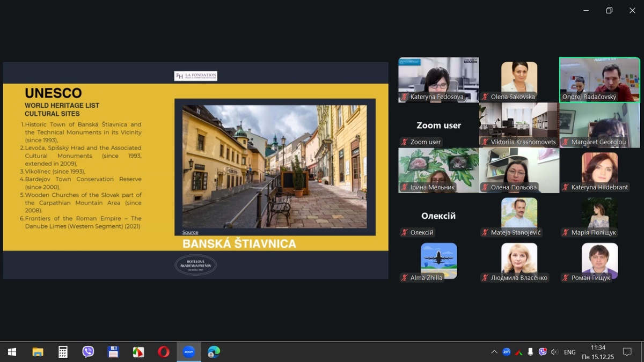Image resolution: width=644 pixels, height=362 pixels.
Task: Open the Calculator taskbar icon
Action: point(63,352)
